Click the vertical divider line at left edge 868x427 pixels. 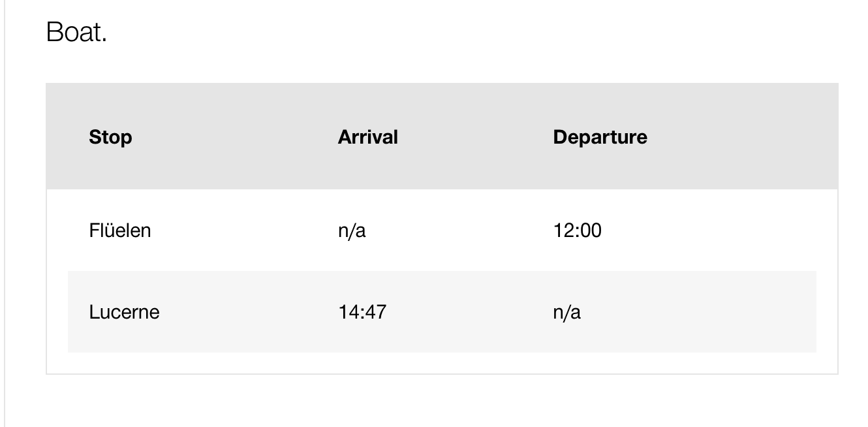pyautogui.click(x=5, y=214)
